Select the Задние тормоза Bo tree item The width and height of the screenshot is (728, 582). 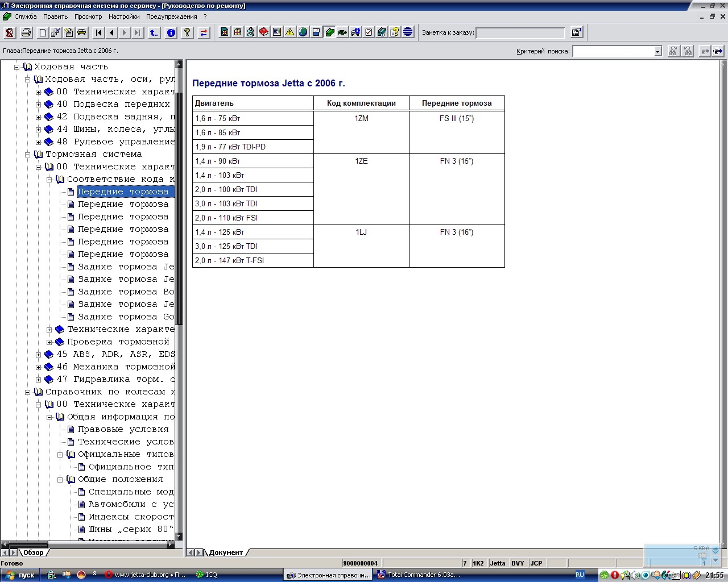point(126,292)
